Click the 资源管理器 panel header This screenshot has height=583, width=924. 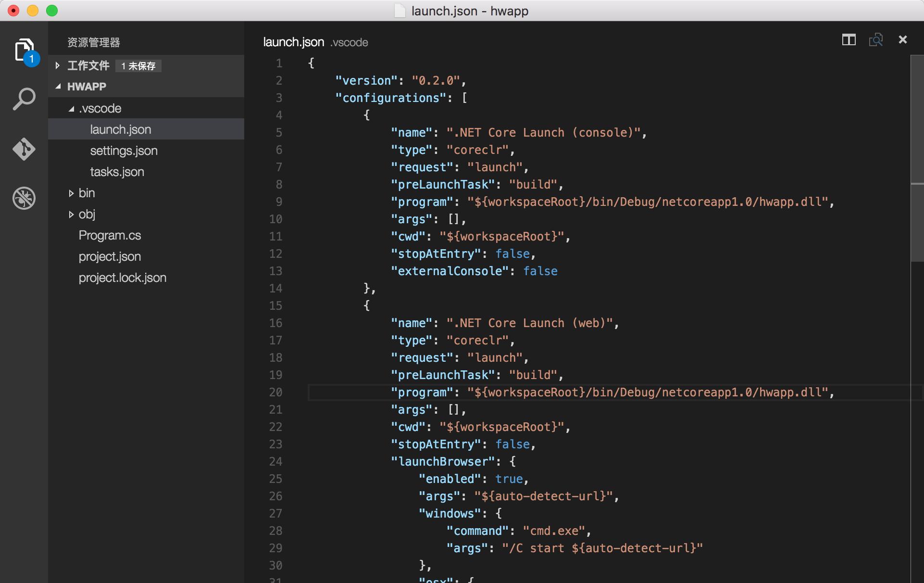94,42
